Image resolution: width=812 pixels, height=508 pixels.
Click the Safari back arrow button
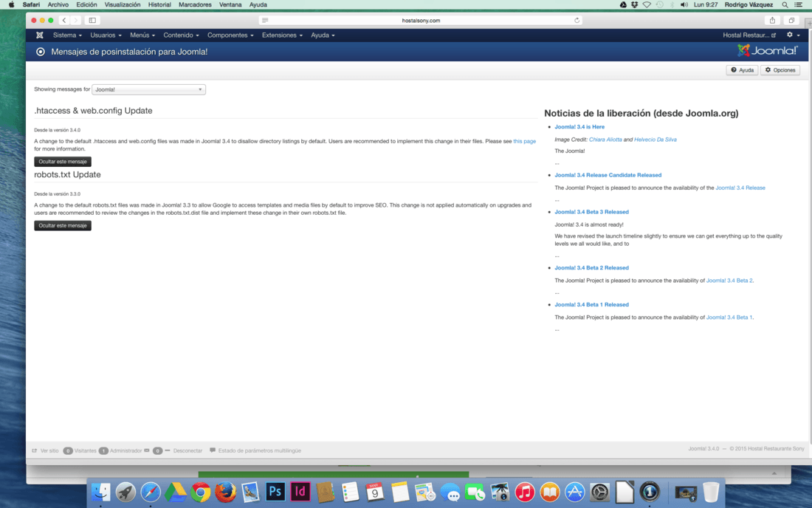pyautogui.click(x=64, y=20)
